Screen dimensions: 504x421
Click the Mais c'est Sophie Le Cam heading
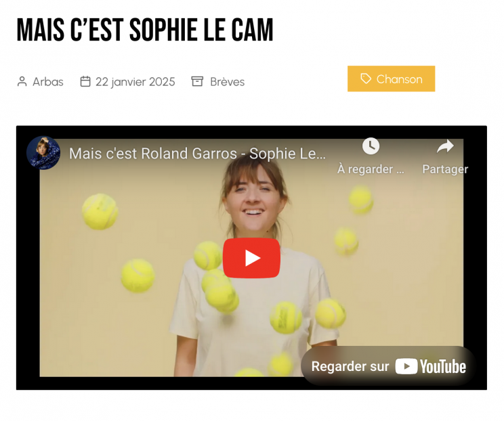click(145, 30)
